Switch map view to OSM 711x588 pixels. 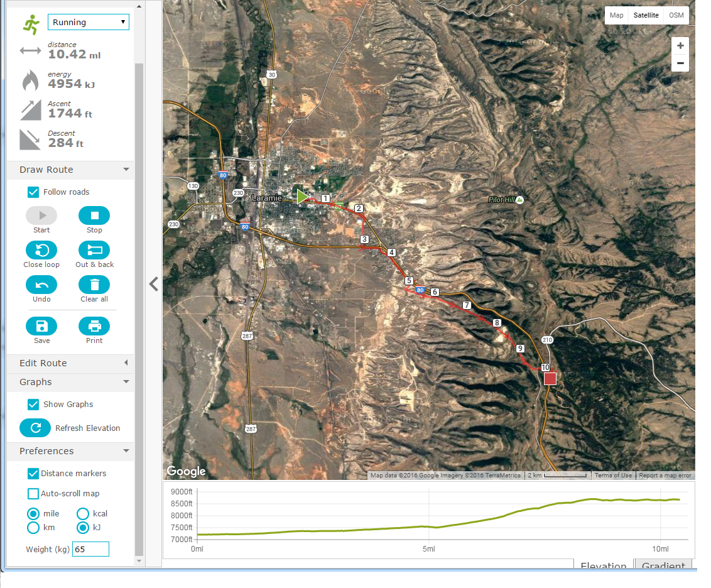point(676,15)
